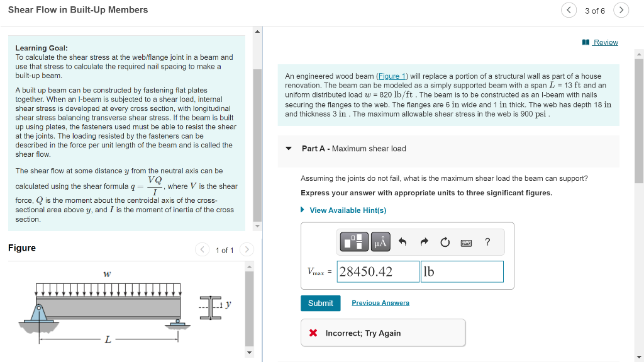This screenshot has width=644, height=364.
Task: Reset the answer field
Action: tap(445, 241)
